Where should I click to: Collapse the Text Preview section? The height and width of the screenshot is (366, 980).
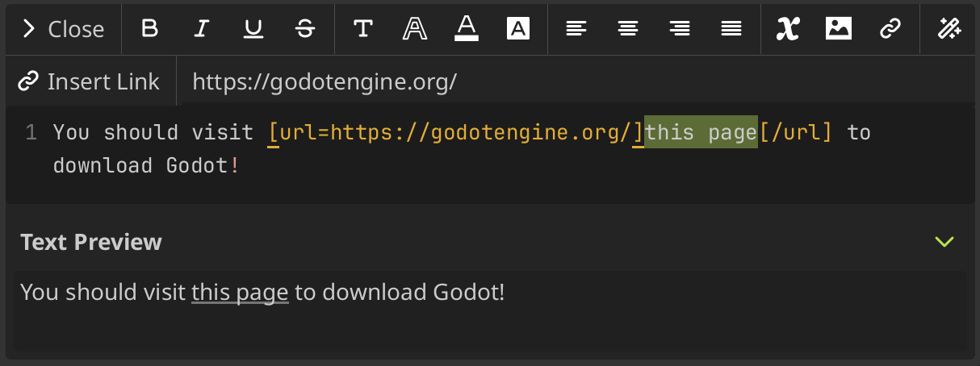point(944,242)
